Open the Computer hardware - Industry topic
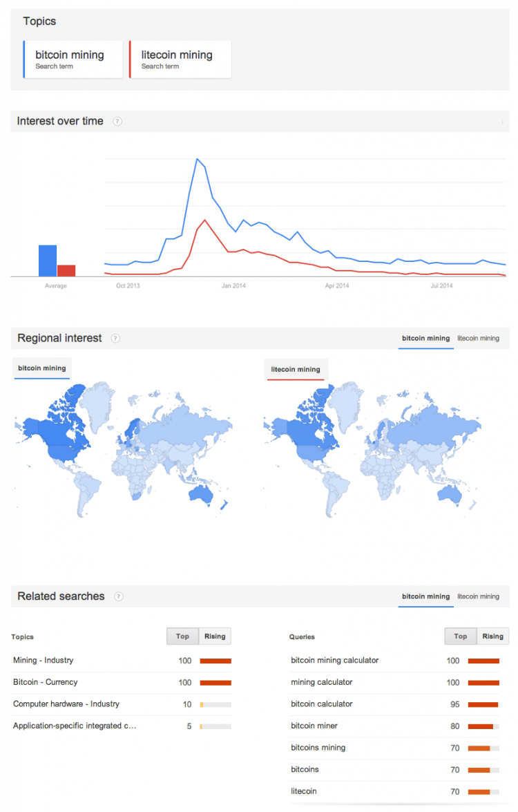This screenshot has width=518, height=812. tap(66, 704)
